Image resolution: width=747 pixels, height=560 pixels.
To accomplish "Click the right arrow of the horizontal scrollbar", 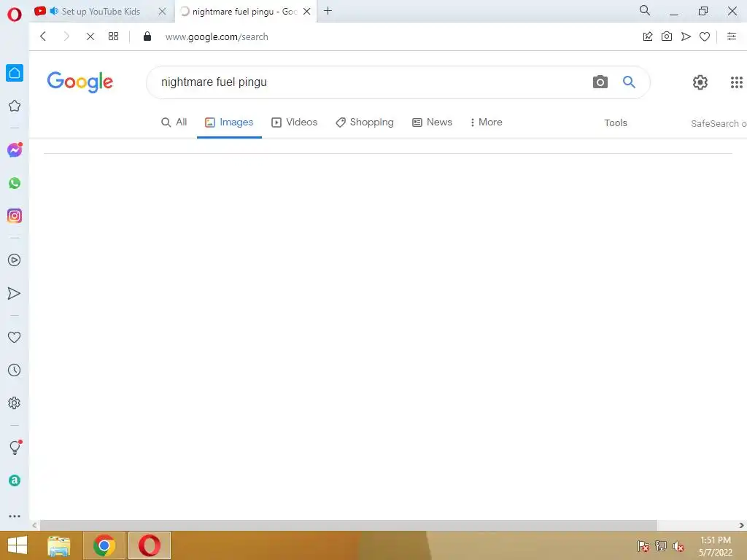I will click(x=741, y=525).
